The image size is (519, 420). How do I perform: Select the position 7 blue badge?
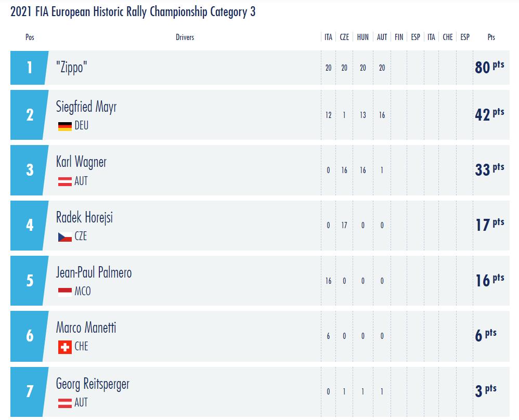[x=29, y=391]
